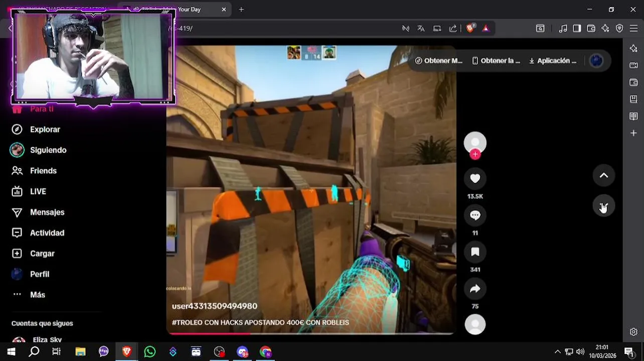Open Brave Wallet toolbar icon

(591, 29)
